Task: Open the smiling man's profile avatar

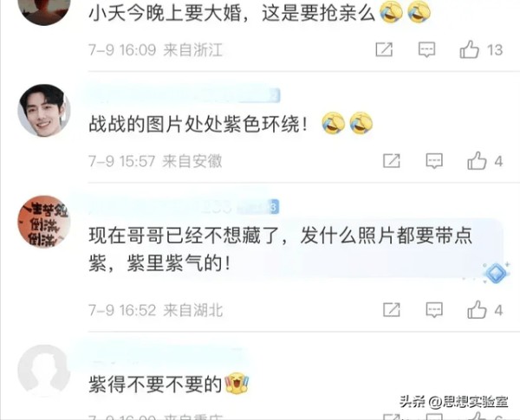Action: (x=44, y=110)
